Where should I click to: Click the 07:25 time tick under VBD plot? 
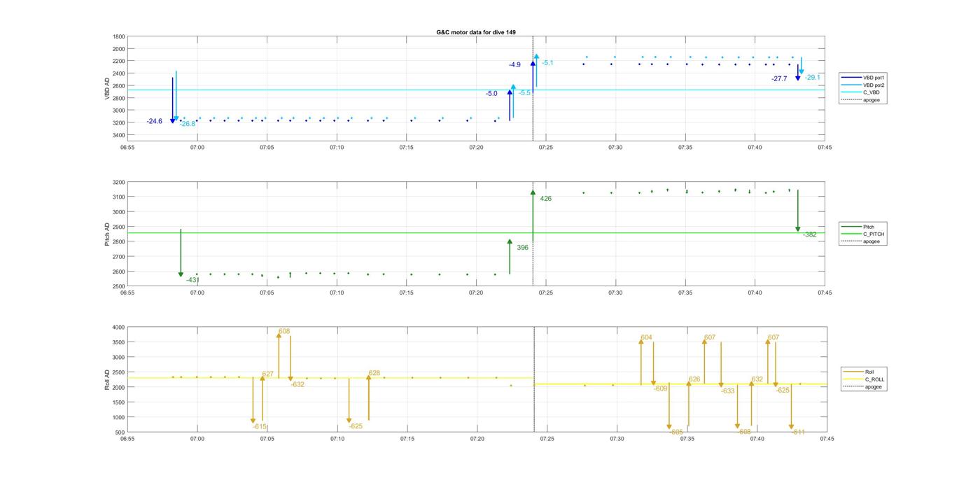[x=545, y=147]
